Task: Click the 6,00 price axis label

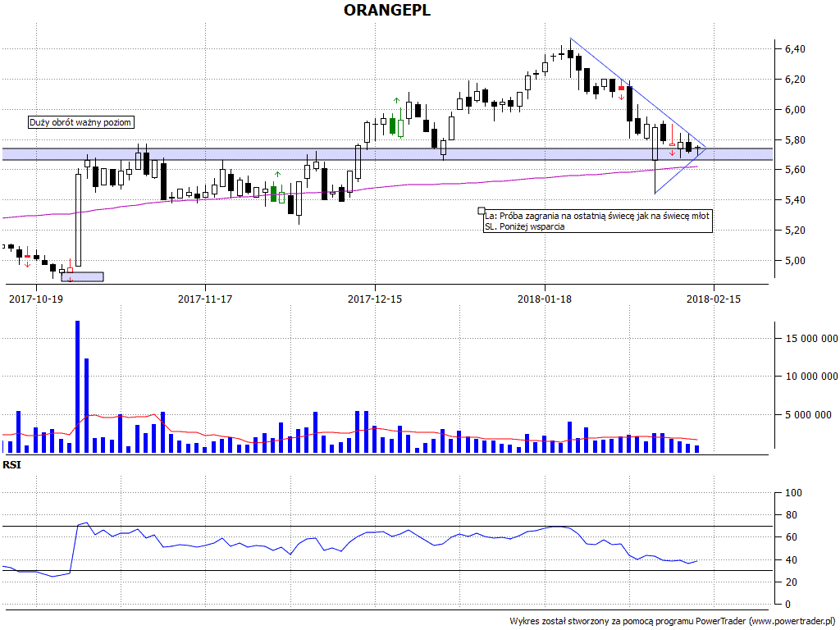Action: coord(795,110)
